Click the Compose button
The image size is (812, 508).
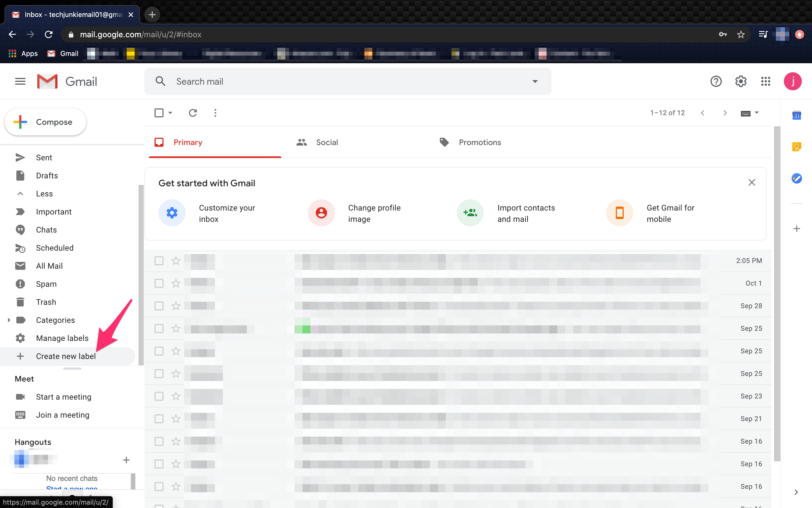point(45,122)
